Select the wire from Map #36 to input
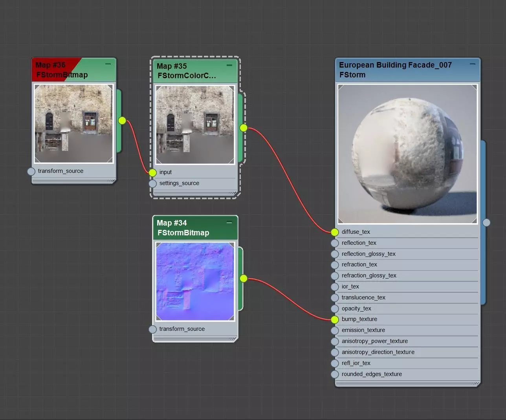Screen dimensions: 506x420 click(x=138, y=146)
